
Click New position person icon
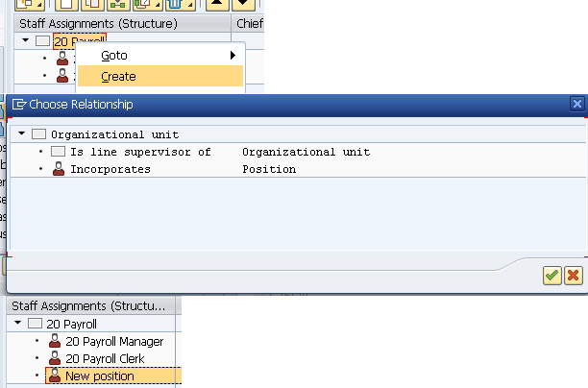click(55, 376)
